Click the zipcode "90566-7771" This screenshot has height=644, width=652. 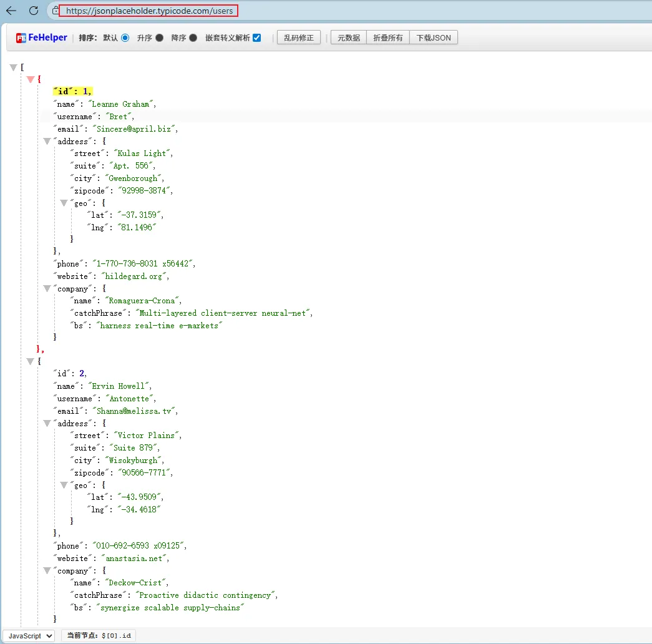point(144,472)
